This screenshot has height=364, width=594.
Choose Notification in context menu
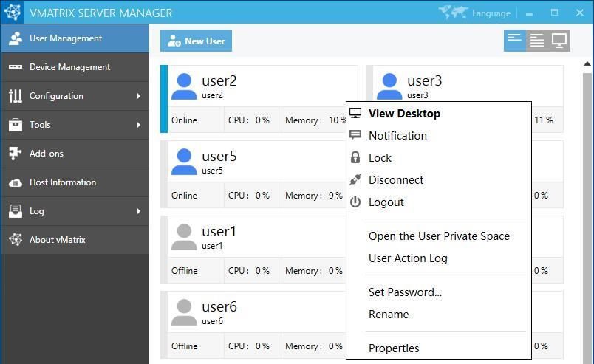coord(439,136)
